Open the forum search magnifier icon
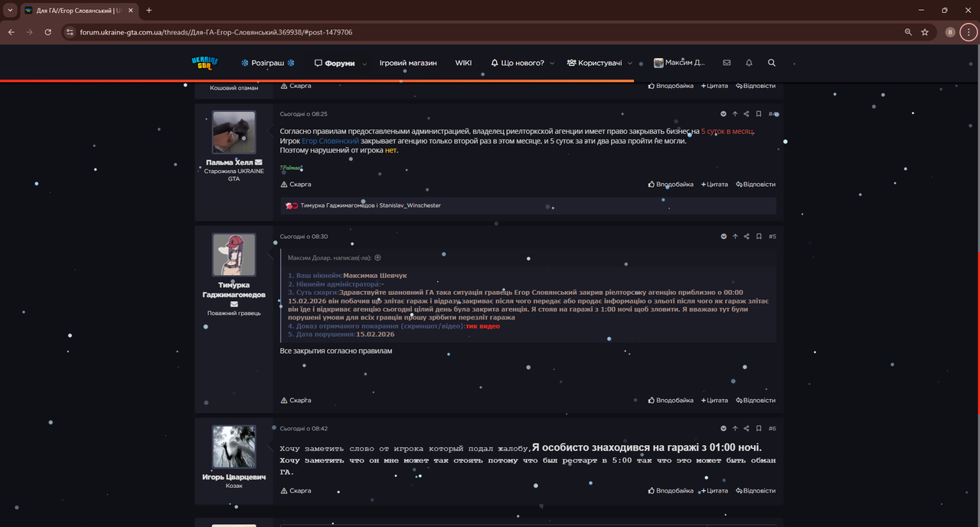Screen dimensions: 980x527 [x=772, y=63]
